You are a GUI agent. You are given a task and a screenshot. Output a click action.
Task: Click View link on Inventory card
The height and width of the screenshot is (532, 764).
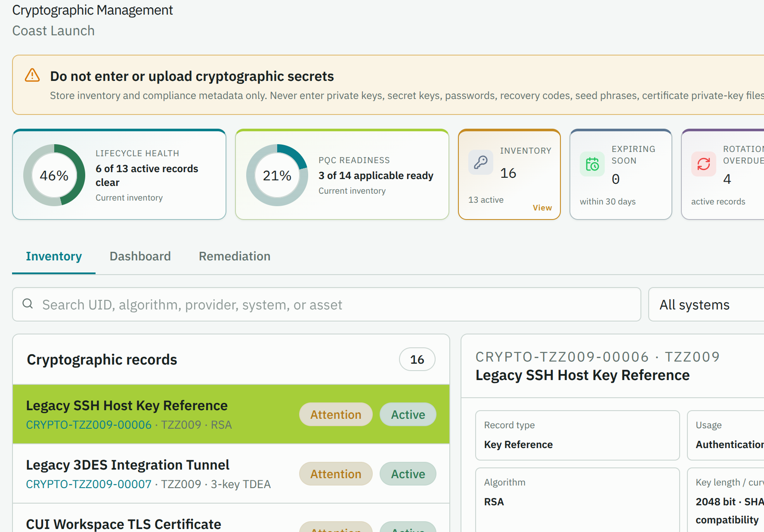tap(542, 208)
